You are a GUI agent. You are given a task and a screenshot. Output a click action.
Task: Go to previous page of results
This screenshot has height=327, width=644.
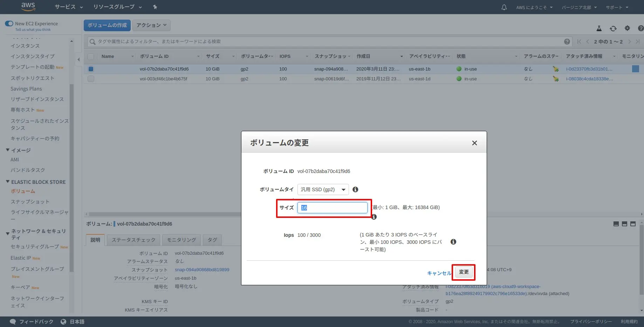point(587,42)
